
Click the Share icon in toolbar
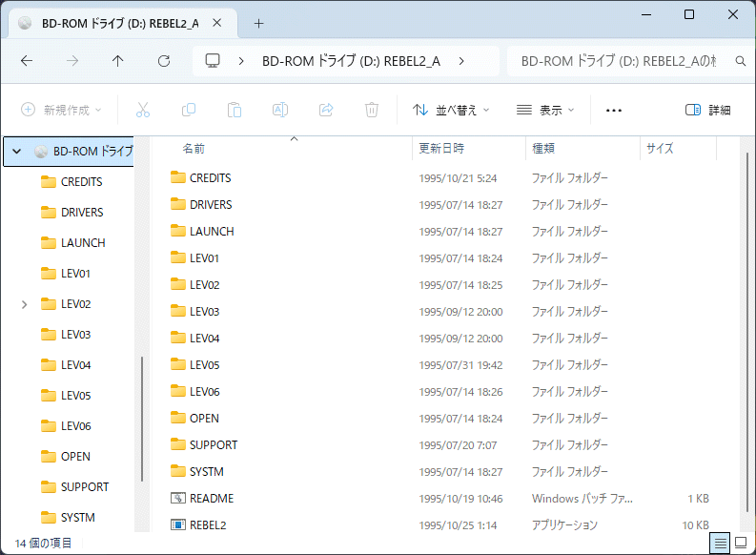pos(326,110)
